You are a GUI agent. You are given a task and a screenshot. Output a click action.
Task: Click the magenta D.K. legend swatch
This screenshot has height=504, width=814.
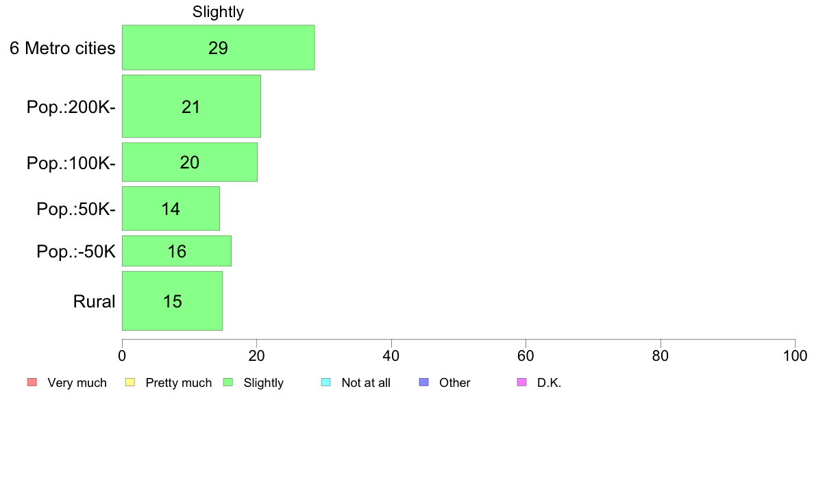pyautogui.click(x=521, y=383)
